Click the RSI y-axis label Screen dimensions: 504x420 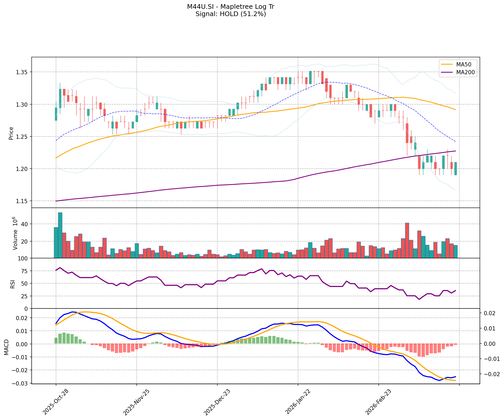click(12, 284)
